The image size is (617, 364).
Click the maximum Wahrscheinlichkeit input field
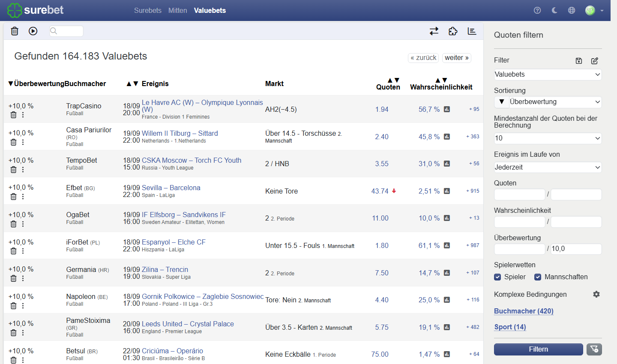(576, 222)
